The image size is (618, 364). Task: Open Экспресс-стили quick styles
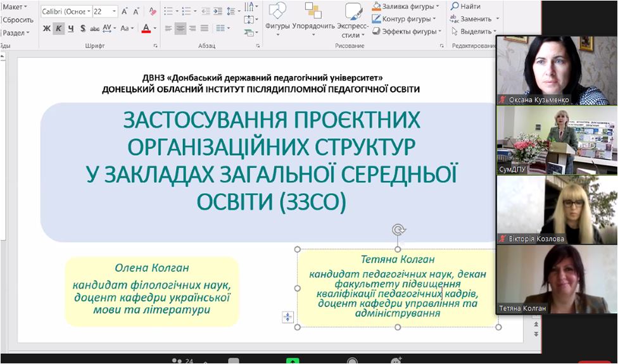[353, 11]
